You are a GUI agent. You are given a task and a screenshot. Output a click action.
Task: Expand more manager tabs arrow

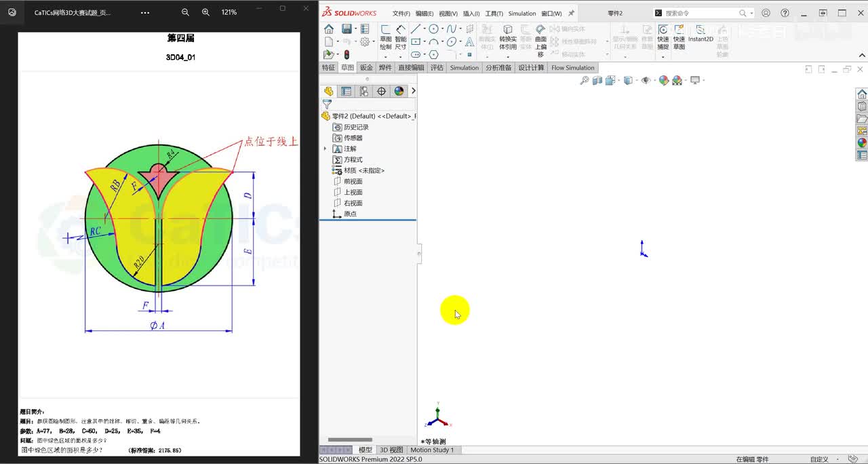click(x=413, y=91)
